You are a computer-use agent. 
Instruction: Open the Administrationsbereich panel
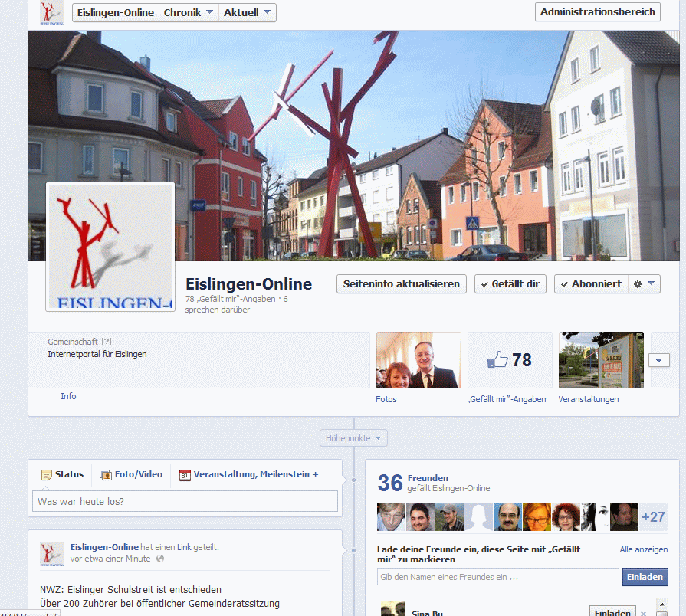[x=597, y=11]
